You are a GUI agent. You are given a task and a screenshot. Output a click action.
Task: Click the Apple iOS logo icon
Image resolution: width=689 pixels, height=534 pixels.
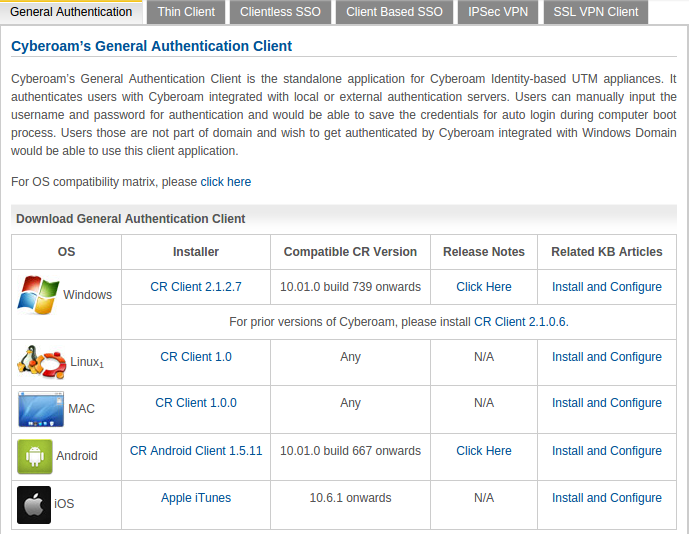34,505
